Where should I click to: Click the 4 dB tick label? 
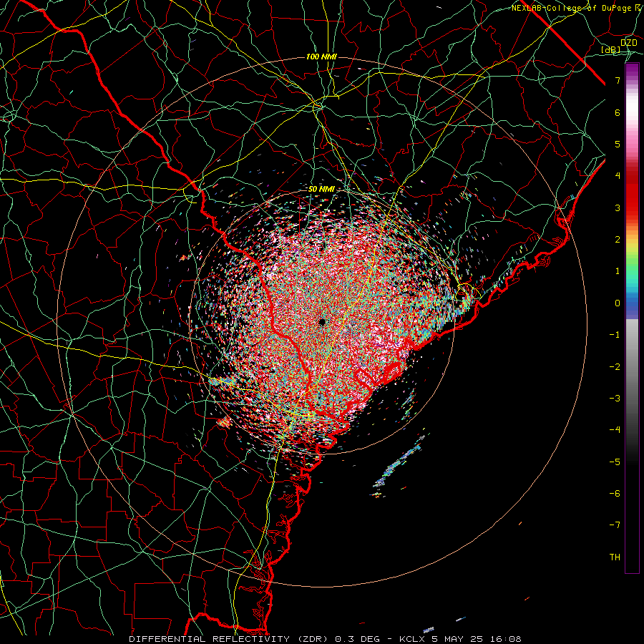pyautogui.click(x=618, y=176)
